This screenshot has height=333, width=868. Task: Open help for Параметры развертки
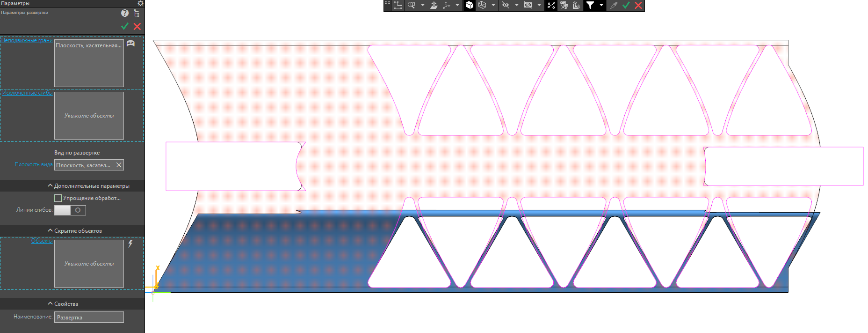[125, 13]
